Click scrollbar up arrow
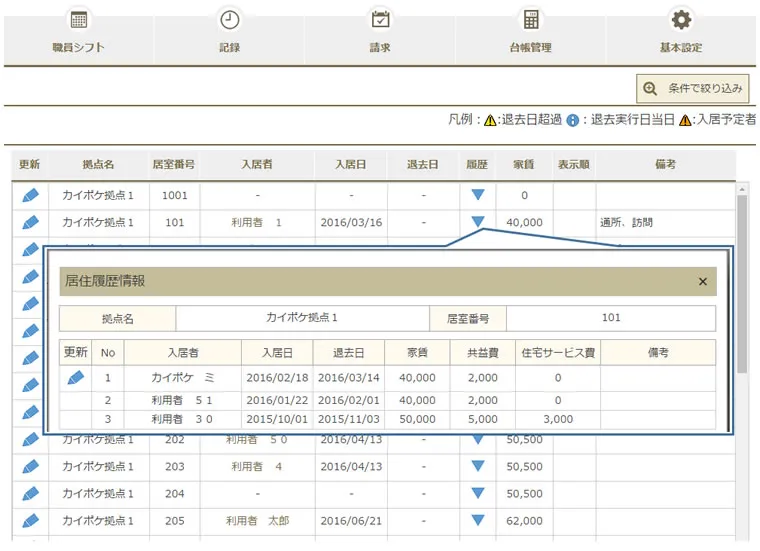The image size is (760, 551). click(x=742, y=189)
